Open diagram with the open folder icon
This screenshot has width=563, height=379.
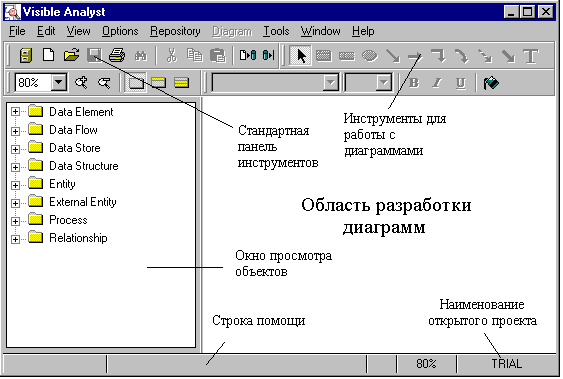[x=71, y=56]
